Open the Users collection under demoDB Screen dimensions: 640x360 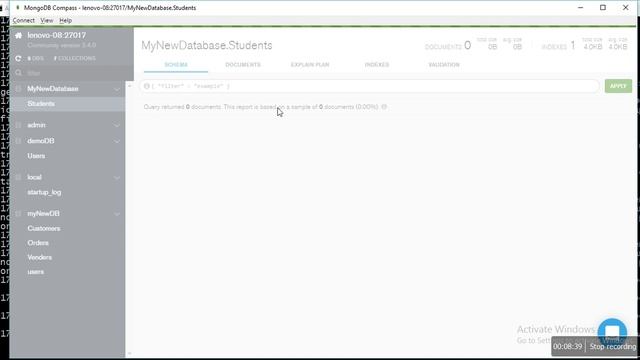point(36,156)
